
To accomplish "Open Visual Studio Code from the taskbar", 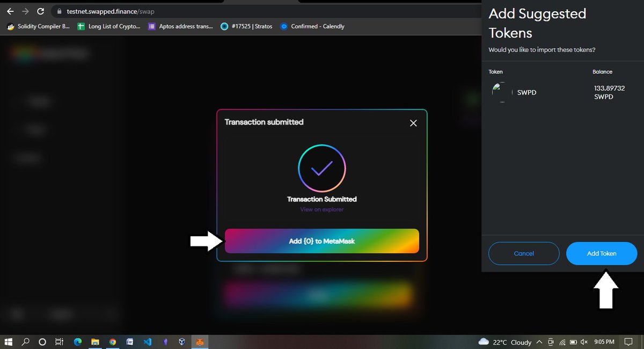I will coord(147,341).
